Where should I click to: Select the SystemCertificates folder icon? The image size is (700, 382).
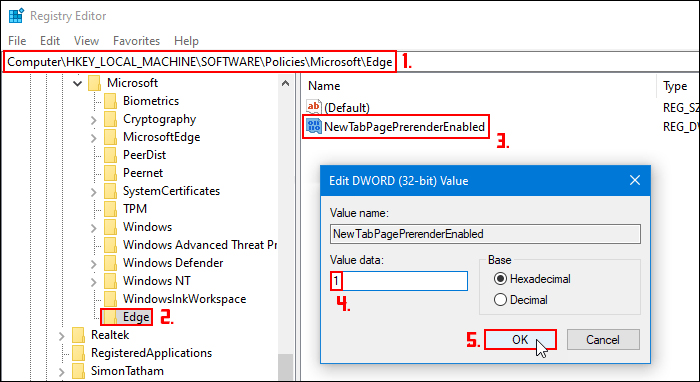click(x=110, y=191)
